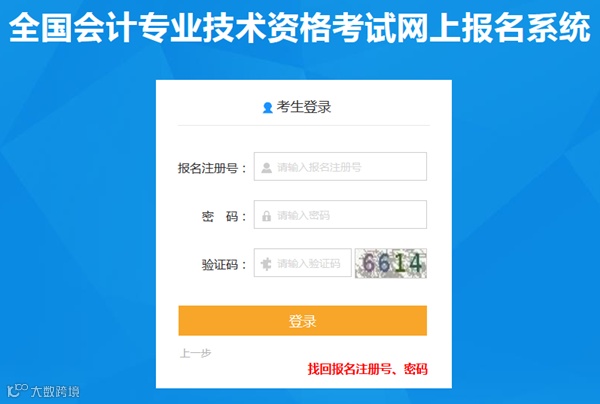Screen dimensions: 600x404
Task: Open the 找回报名注册号、密码 recovery link
Action: coord(368,369)
